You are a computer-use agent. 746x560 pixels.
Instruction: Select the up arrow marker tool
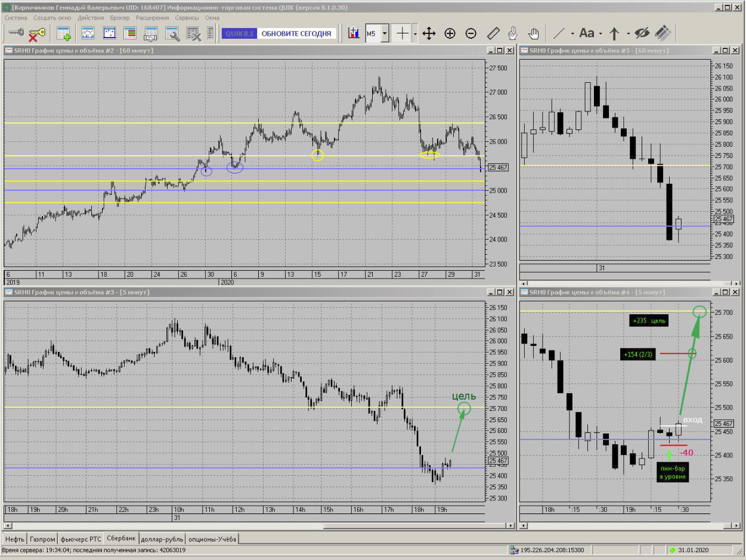coord(615,33)
